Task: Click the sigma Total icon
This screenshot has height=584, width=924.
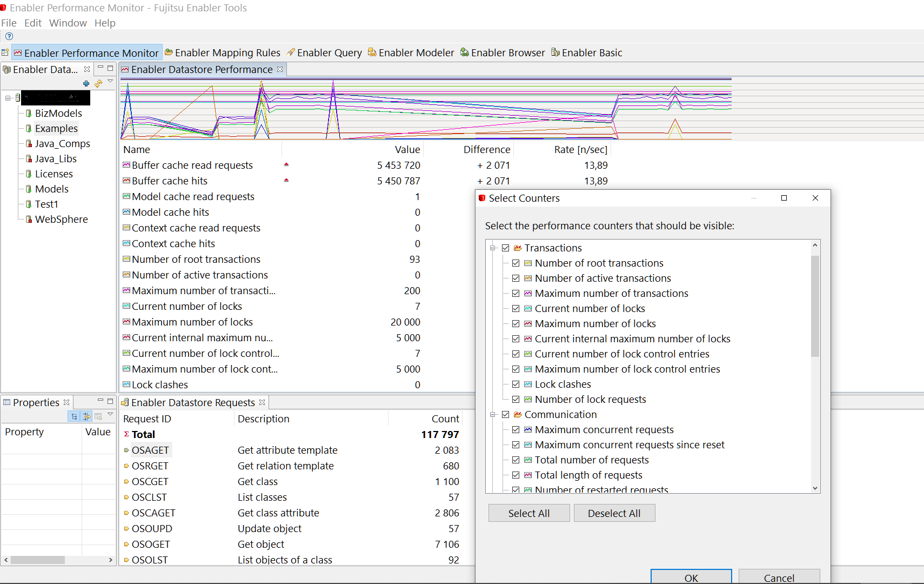Action: (126, 434)
